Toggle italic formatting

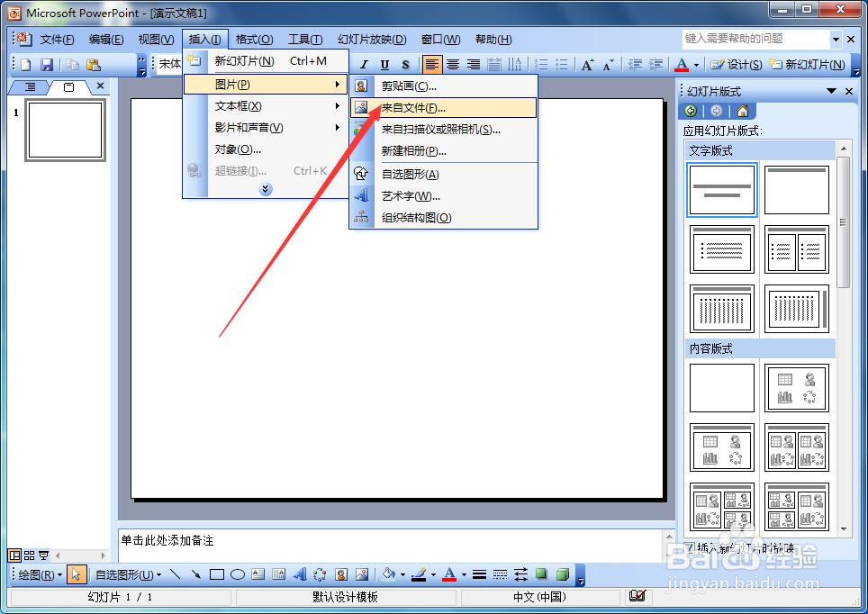(x=364, y=65)
